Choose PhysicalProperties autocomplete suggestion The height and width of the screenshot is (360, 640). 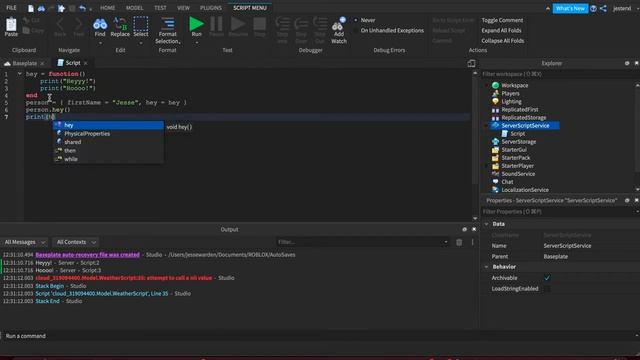coord(109,133)
